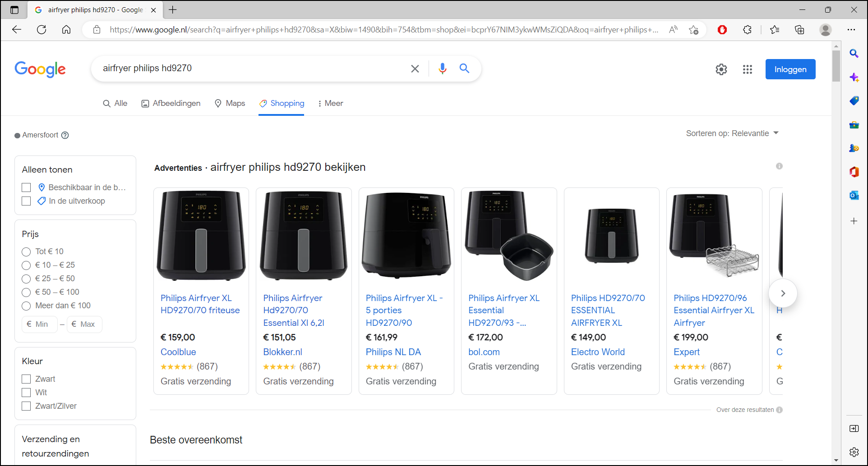Open the Google apps grid

(748, 69)
